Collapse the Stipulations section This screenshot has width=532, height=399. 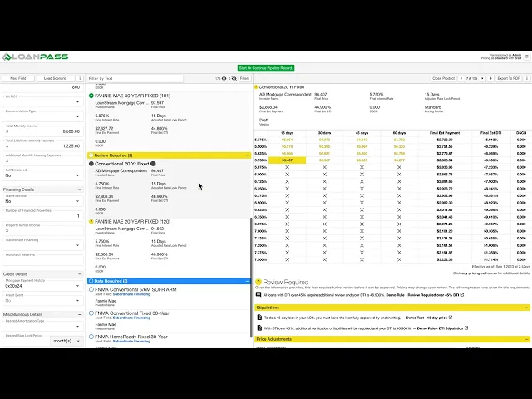click(x=526, y=308)
